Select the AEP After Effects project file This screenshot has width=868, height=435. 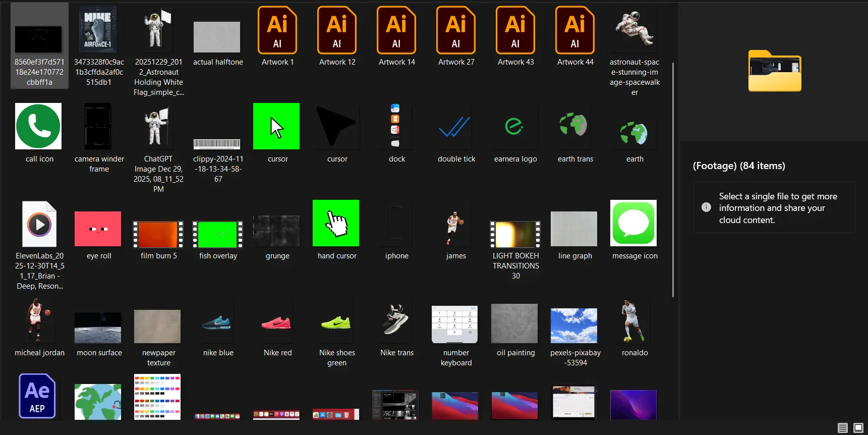(x=37, y=396)
